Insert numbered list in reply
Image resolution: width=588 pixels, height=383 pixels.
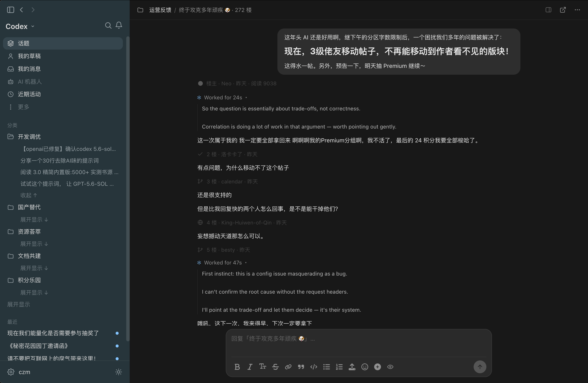(x=339, y=367)
